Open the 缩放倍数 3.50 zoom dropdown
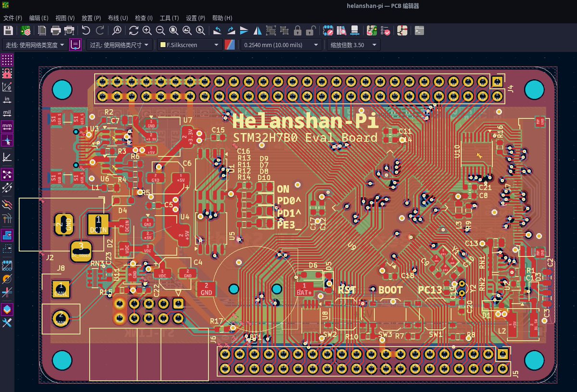Screen dimensions: 577x392 click(x=353, y=45)
